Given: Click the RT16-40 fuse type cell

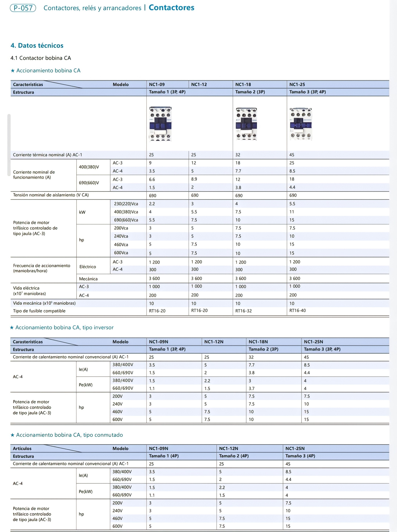Looking at the screenshot, I should (x=298, y=311).
